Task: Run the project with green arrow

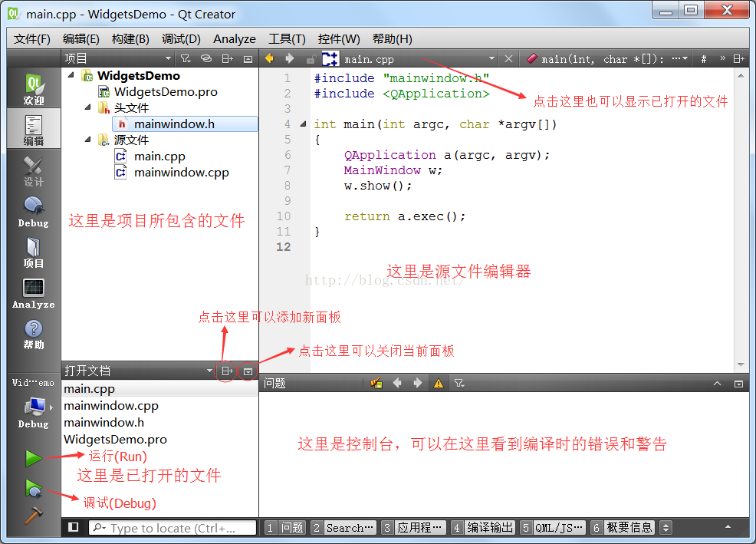Action: pyautogui.click(x=33, y=458)
